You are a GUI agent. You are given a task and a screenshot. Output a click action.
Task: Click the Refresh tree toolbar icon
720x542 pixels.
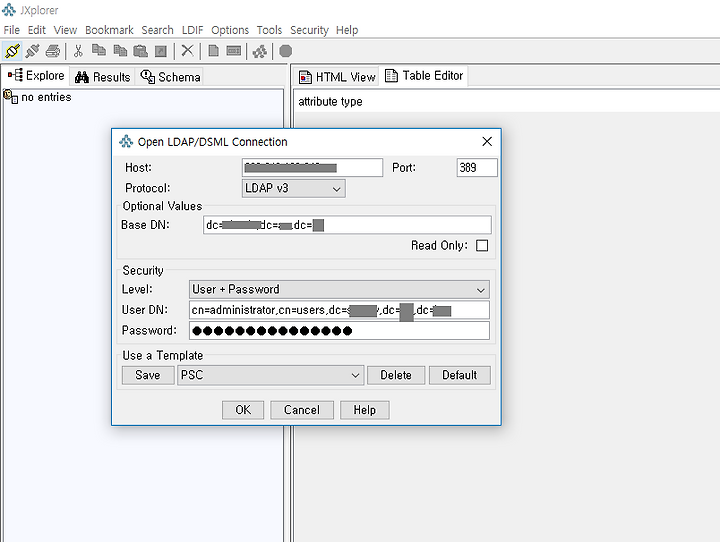point(260,51)
